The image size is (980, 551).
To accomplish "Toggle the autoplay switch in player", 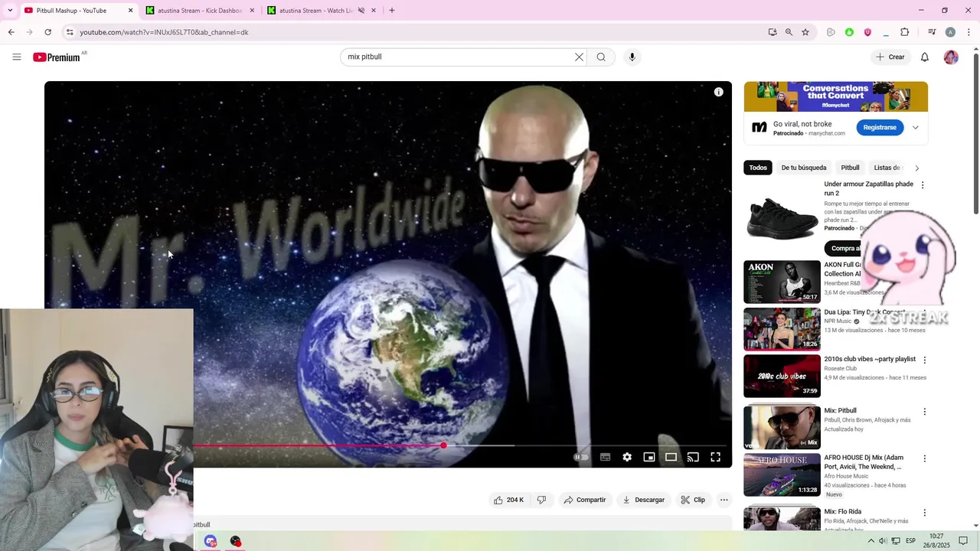I will [581, 457].
